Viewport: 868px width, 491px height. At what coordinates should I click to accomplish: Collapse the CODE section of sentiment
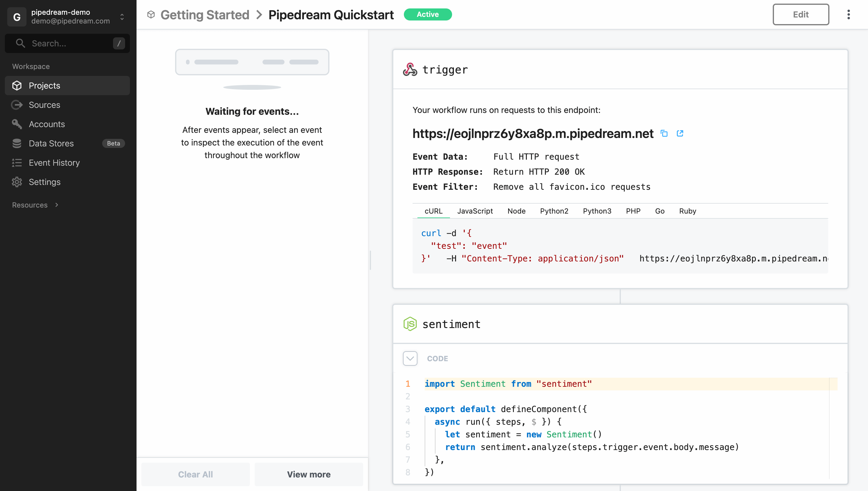410,358
